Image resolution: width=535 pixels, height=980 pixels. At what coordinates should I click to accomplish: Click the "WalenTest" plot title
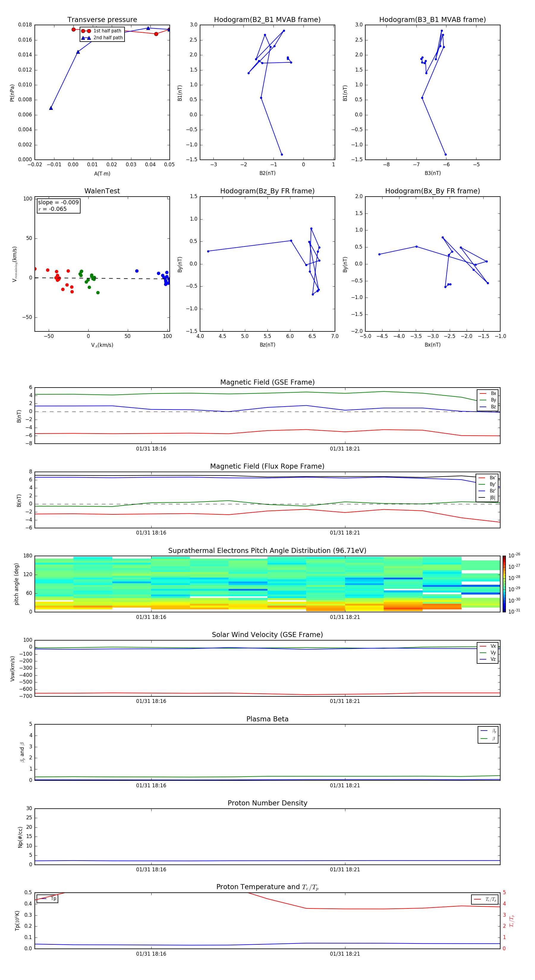102,191
